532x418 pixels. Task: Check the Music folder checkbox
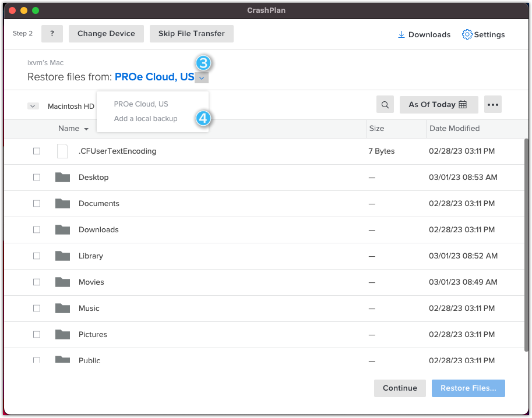(x=37, y=308)
